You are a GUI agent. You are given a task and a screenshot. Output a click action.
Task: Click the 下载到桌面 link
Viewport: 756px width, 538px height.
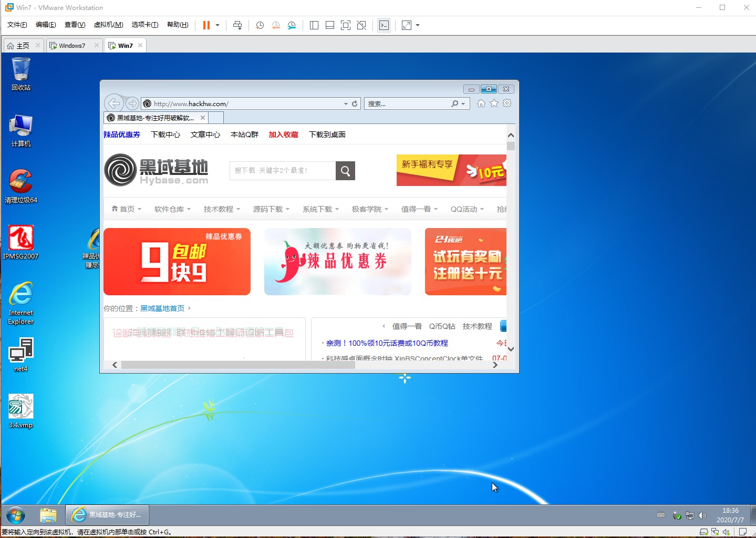[x=327, y=134]
